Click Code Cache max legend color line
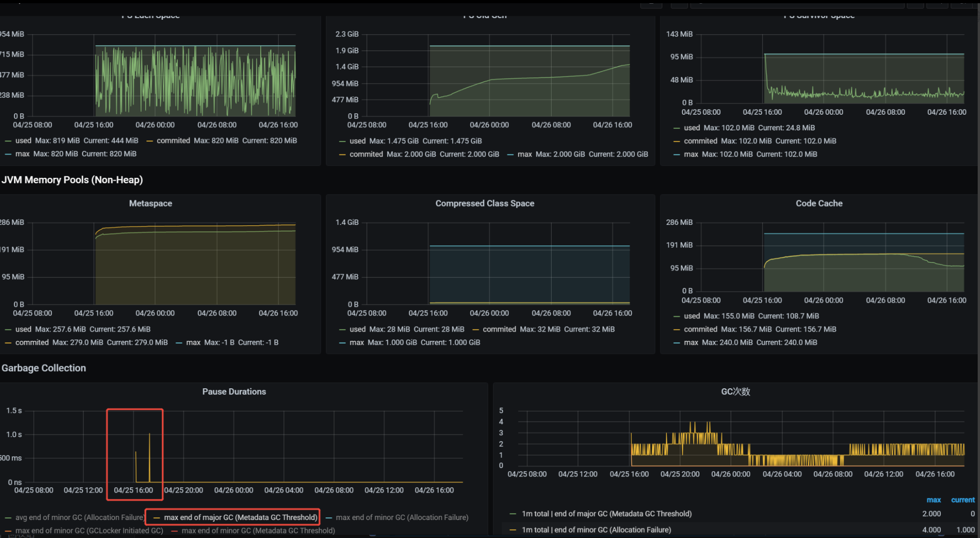The width and height of the screenshot is (980, 538). (676, 343)
